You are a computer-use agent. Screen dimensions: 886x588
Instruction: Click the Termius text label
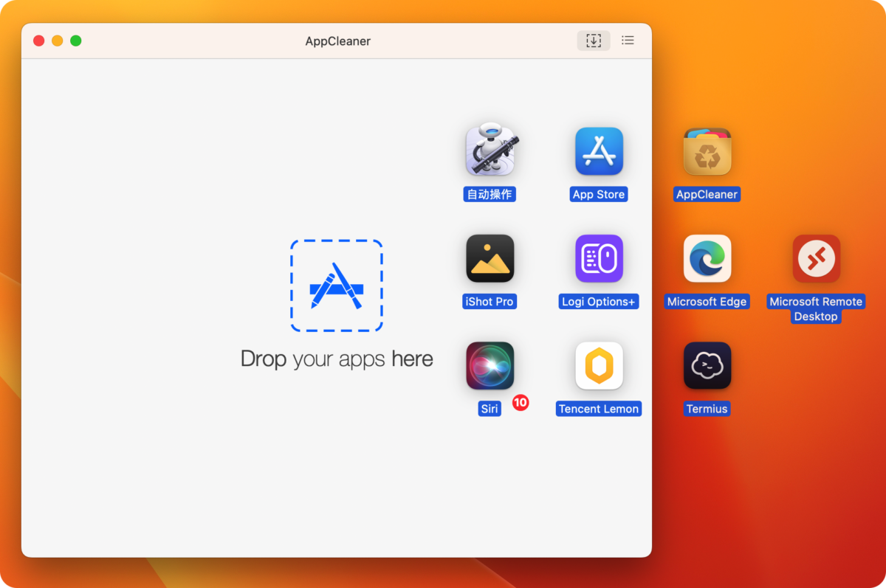pos(707,409)
